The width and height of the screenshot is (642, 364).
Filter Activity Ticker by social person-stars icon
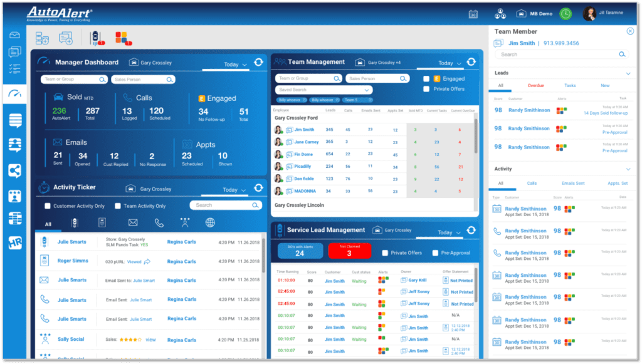[185, 222]
